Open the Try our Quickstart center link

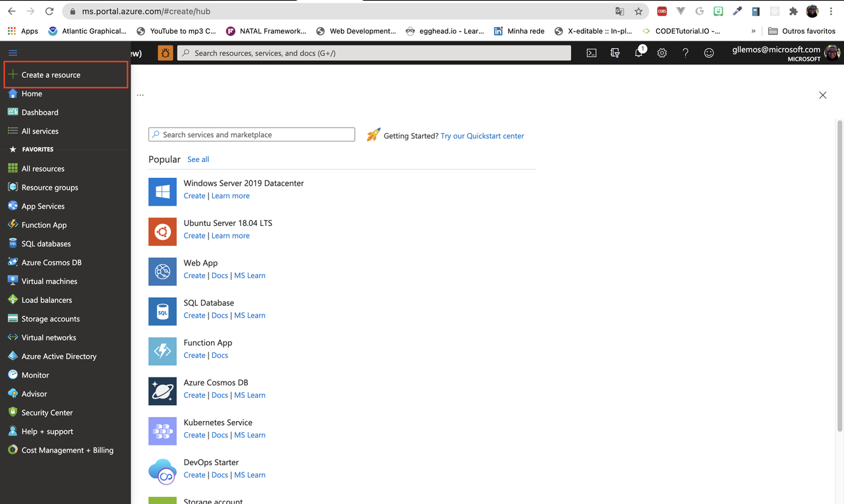point(483,136)
